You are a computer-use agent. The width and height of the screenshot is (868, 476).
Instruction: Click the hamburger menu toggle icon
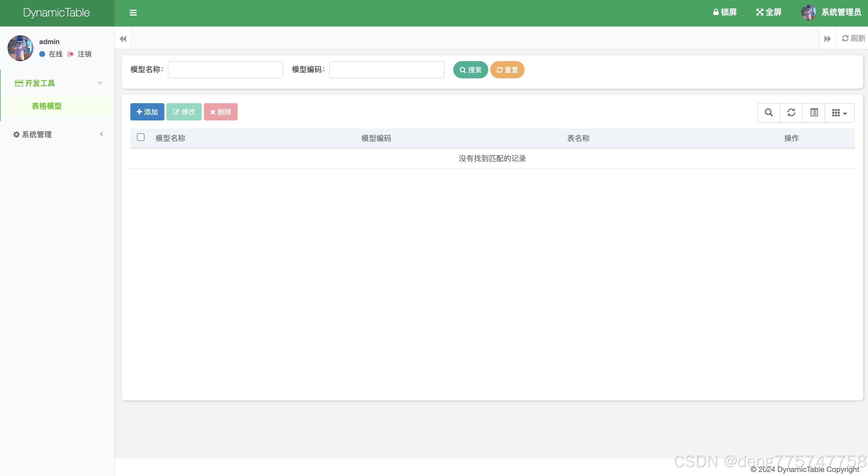click(x=133, y=13)
